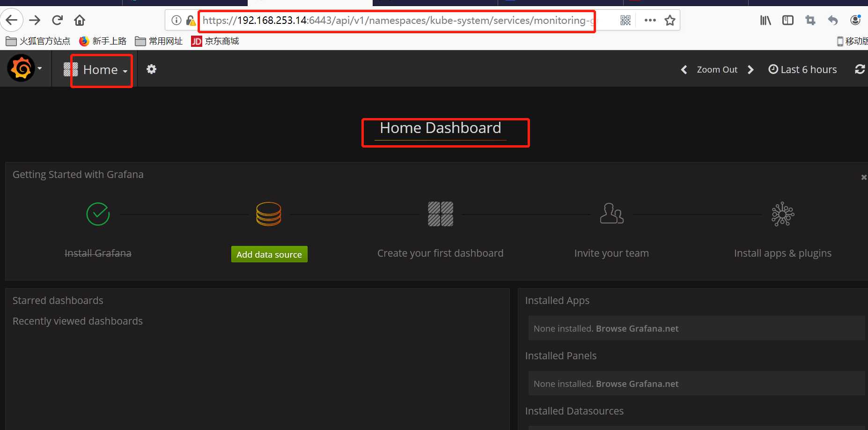Open page actions three-dot menu
Viewport: 868px width, 430px height.
(650, 20)
